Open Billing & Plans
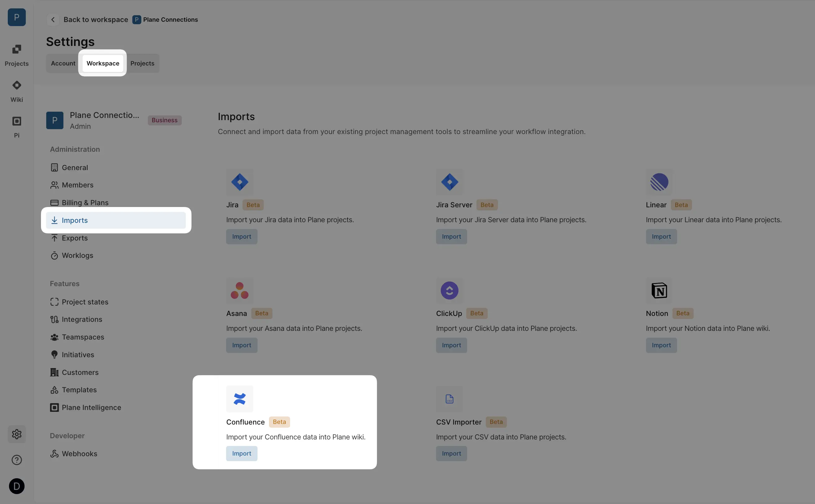 (x=116, y=203)
